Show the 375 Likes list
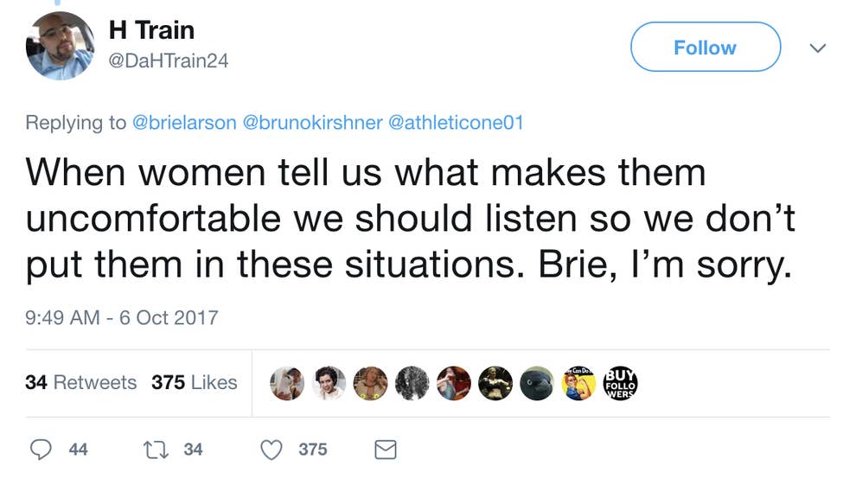The image size is (856, 504). click(x=194, y=382)
